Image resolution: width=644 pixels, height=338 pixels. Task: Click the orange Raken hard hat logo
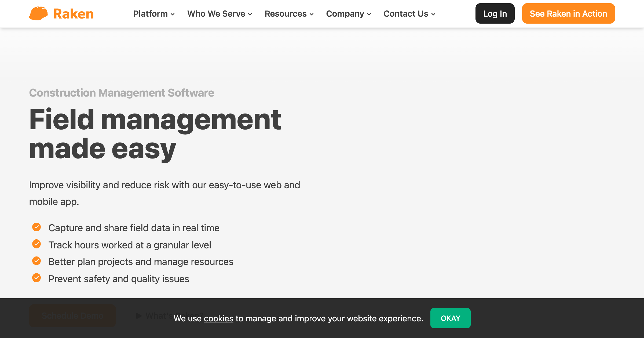pyautogui.click(x=38, y=13)
